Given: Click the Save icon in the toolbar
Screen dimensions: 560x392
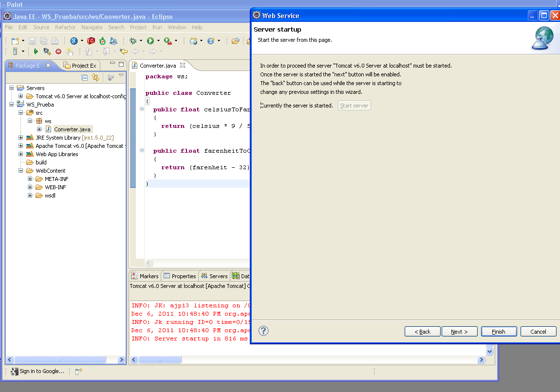Looking at the screenshot, I should pyautogui.click(x=32, y=41).
